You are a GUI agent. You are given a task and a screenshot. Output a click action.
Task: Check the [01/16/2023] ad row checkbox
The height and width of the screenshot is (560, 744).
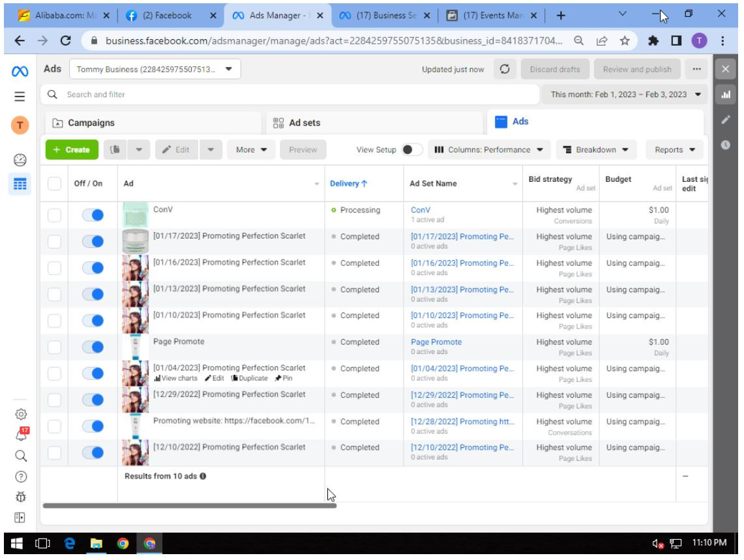55,268
